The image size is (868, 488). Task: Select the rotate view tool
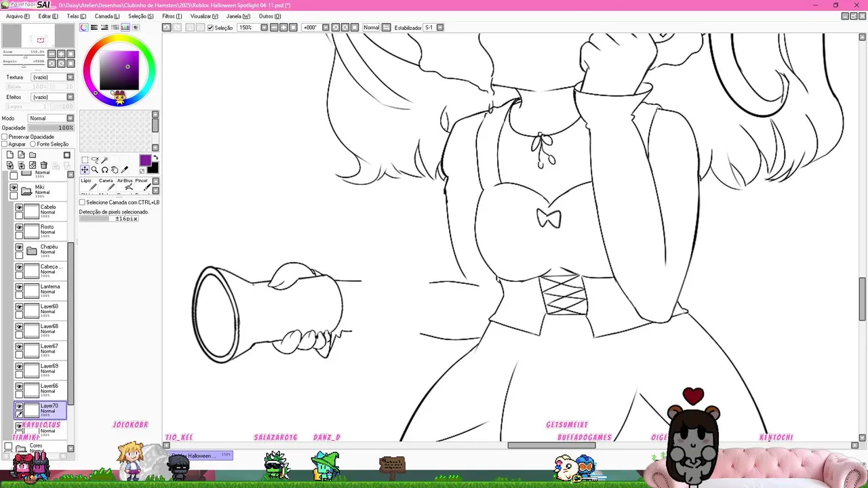click(x=104, y=170)
